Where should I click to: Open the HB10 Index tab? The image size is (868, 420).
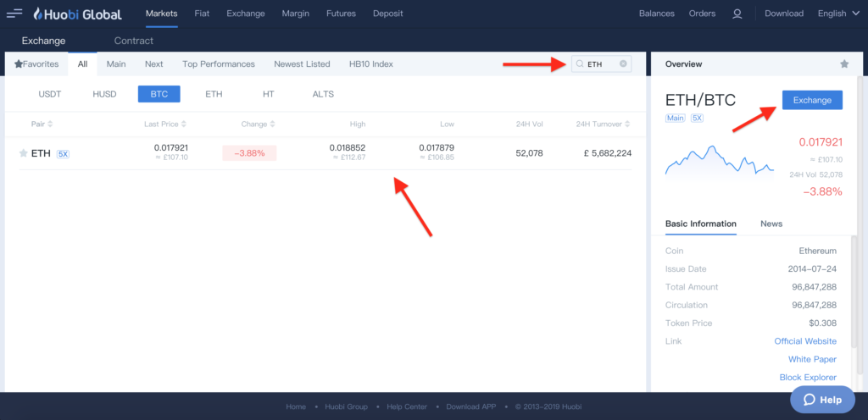371,64
